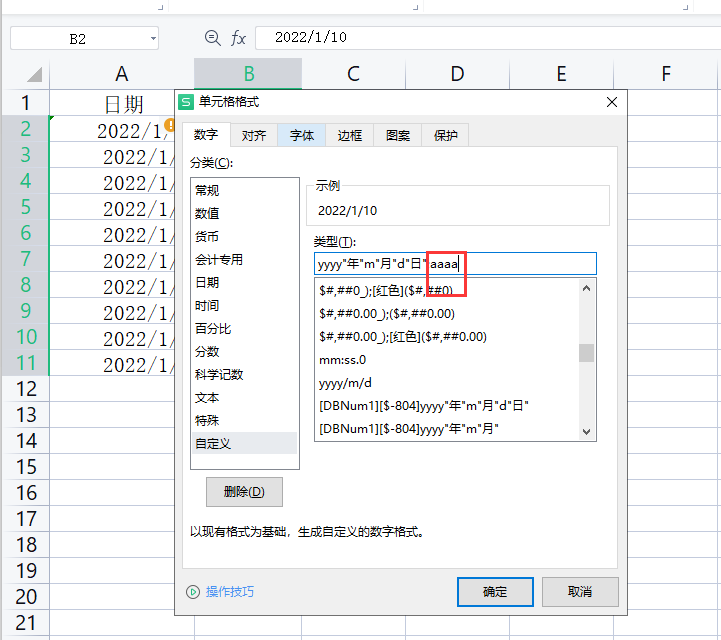This screenshot has width=721, height=640.
Task: Switch to the 对齐 tab
Action: (x=254, y=136)
